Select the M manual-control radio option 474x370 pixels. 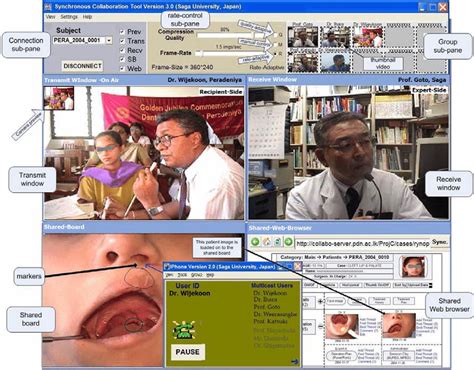coord(276,44)
